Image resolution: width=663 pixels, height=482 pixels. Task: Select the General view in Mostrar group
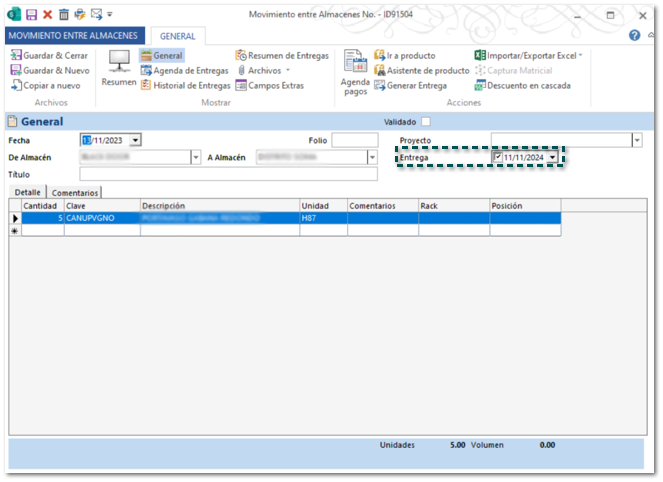(162, 55)
